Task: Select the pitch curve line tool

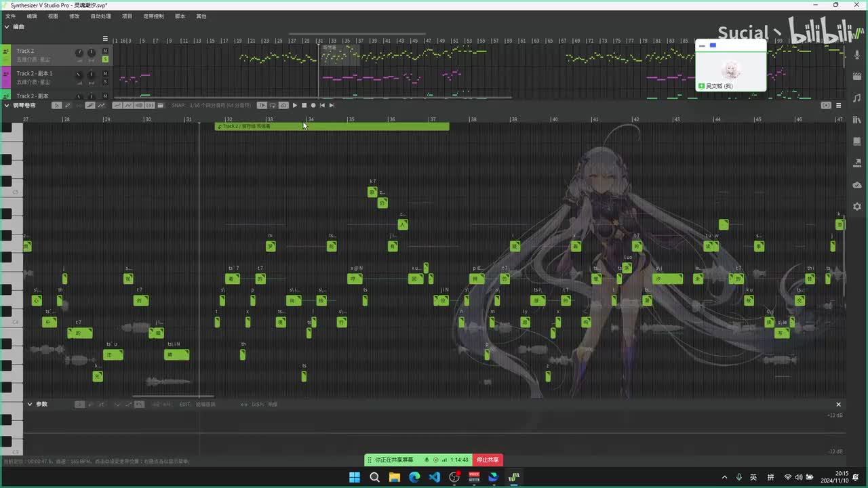Action: (x=102, y=105)
